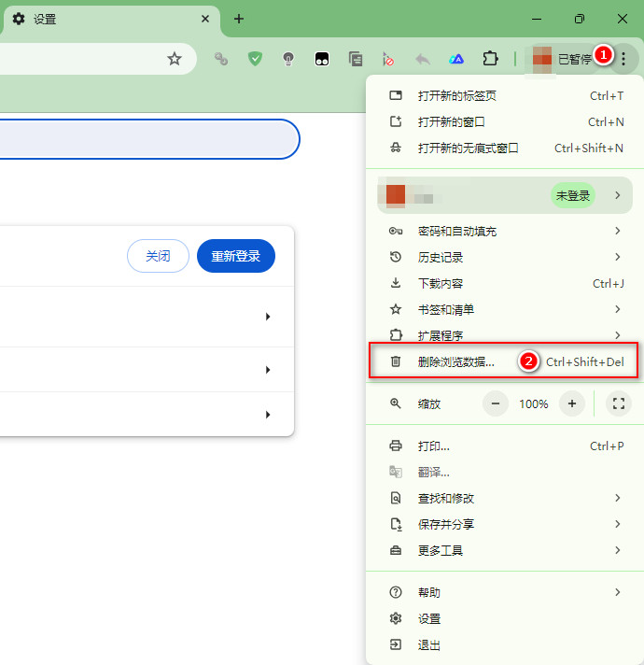Image resolution: width=644 pixels, height=665 pixels.
Task: Expand 帮助 submenu
Action: click(x=506, y=592)
